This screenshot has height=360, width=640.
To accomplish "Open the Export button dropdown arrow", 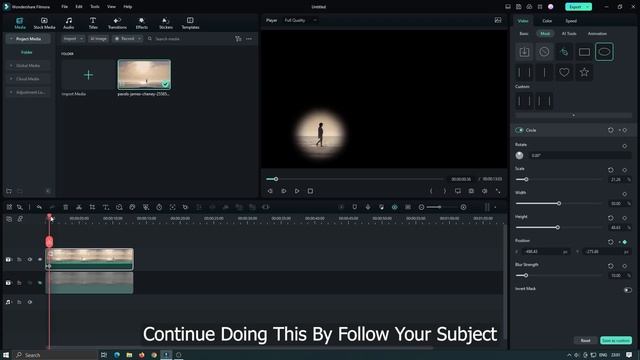I will (x=587, y=7).
